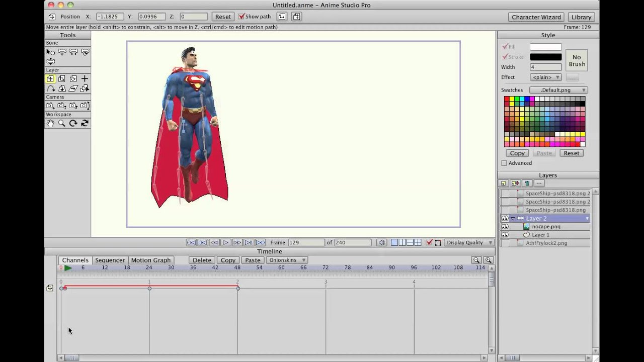Image resolution: width=644 pixels, height=362 pixels.
Task: Select the Rotate Layer XY tool
Action: [x=62, y=88]
